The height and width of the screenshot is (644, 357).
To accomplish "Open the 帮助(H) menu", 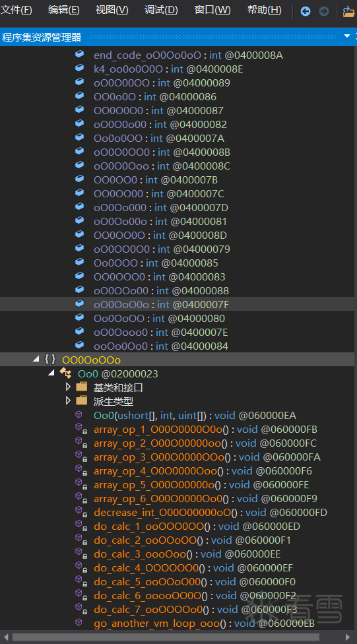I will point(264,11).
